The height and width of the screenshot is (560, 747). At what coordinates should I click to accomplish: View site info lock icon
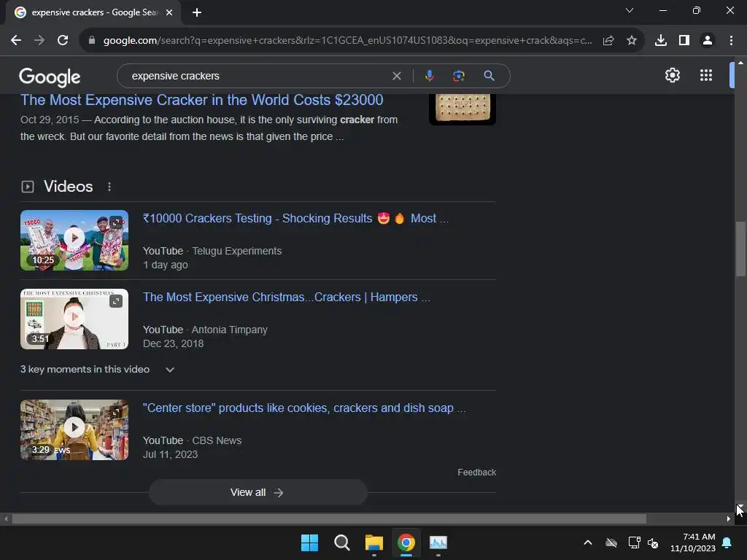click(92, 41)
